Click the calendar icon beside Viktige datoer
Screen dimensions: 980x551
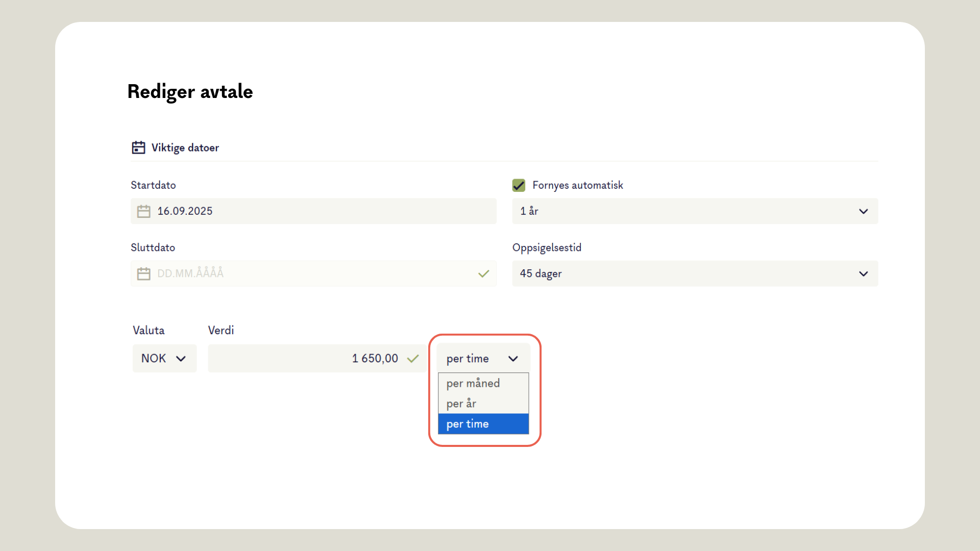click(138, 147)
